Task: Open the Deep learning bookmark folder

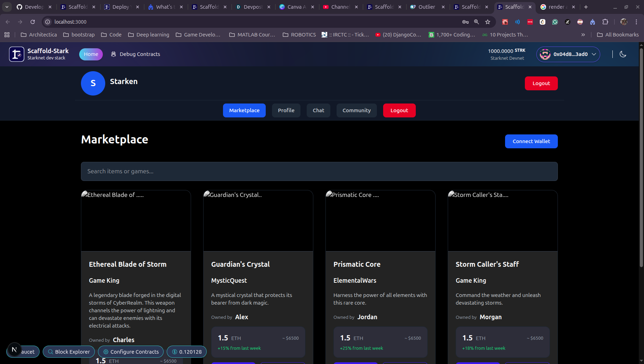Action: tap(149, 35)
